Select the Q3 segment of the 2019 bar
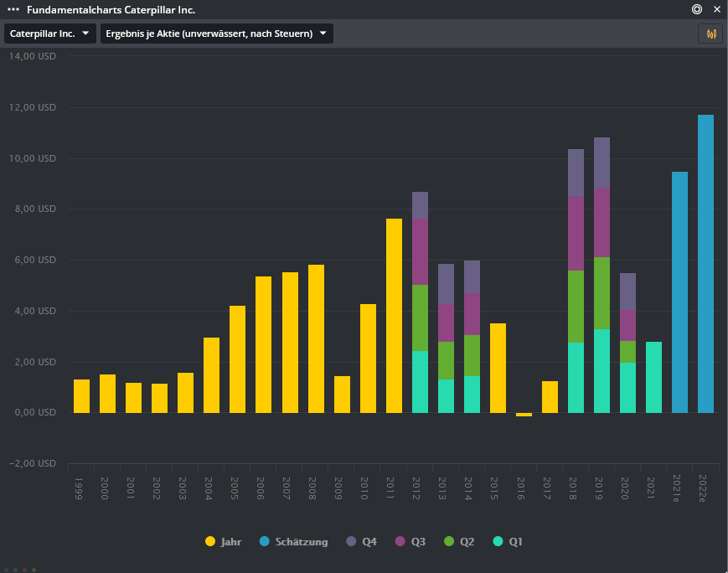728x573 pixels. click(x=602, y=223)
